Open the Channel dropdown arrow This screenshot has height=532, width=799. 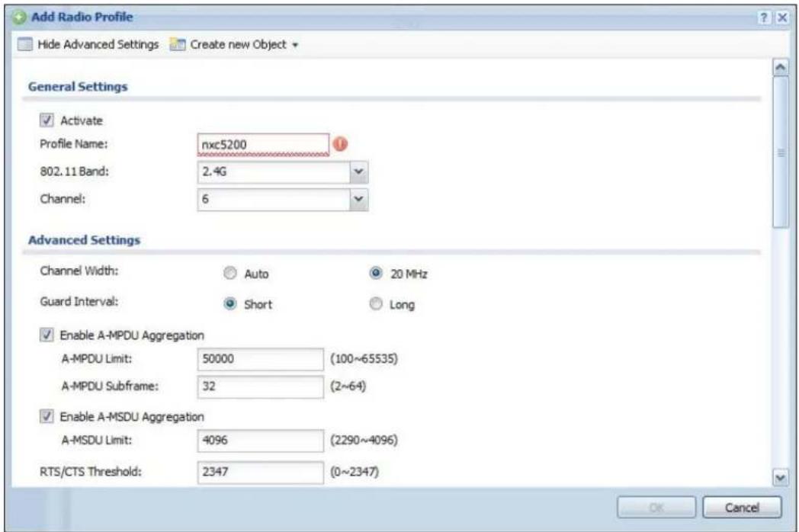pyautogui.click(x=359, y=199)
